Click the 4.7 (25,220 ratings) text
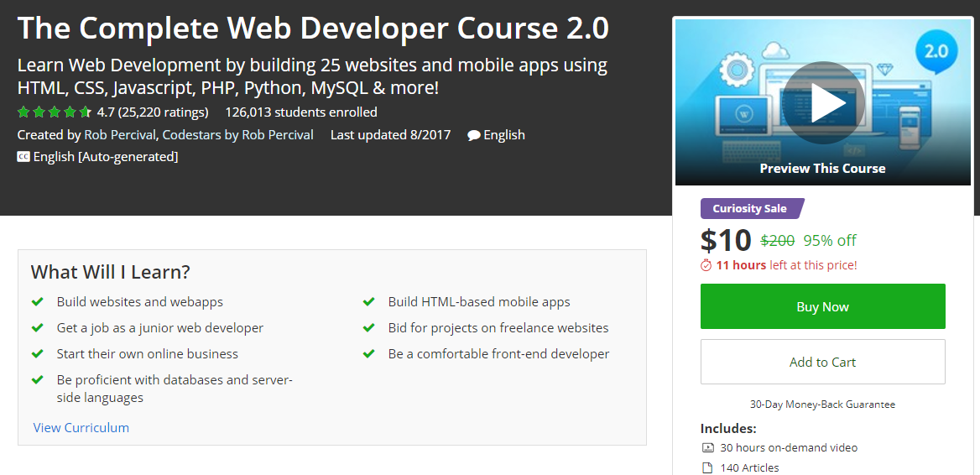Screen dimensions: 980x475 (x=153, y=112)
